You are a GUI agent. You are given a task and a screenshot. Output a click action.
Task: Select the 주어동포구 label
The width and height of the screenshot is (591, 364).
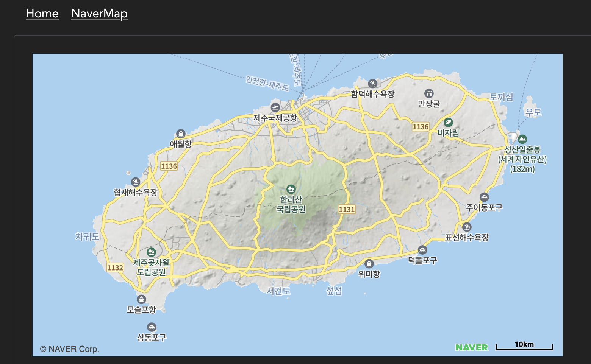pyautogui.click(x=484, y=207)
